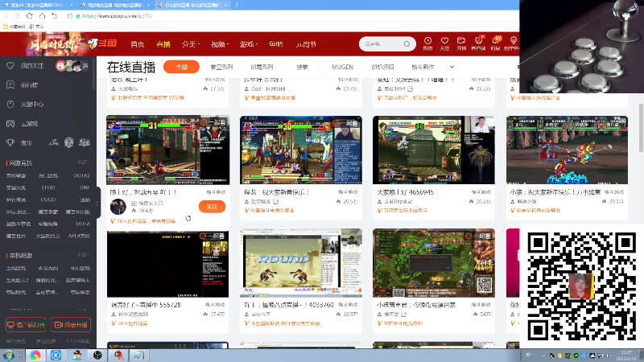644x362 pixels.
Task: Open the blue K app in the taskbar
Action: click(x=56, y=355)
